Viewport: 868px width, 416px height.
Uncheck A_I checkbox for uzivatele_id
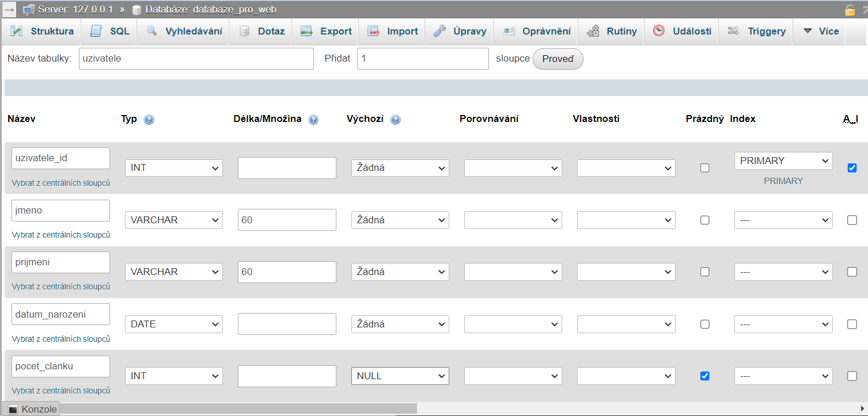(852, 168)
